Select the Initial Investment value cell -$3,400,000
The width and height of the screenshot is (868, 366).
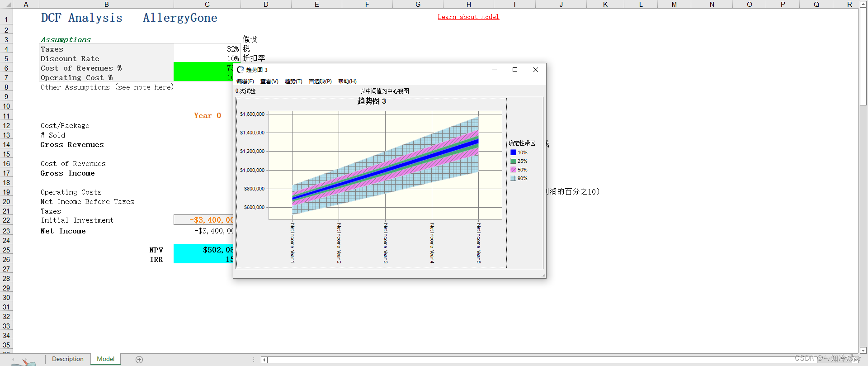[203, 220]
